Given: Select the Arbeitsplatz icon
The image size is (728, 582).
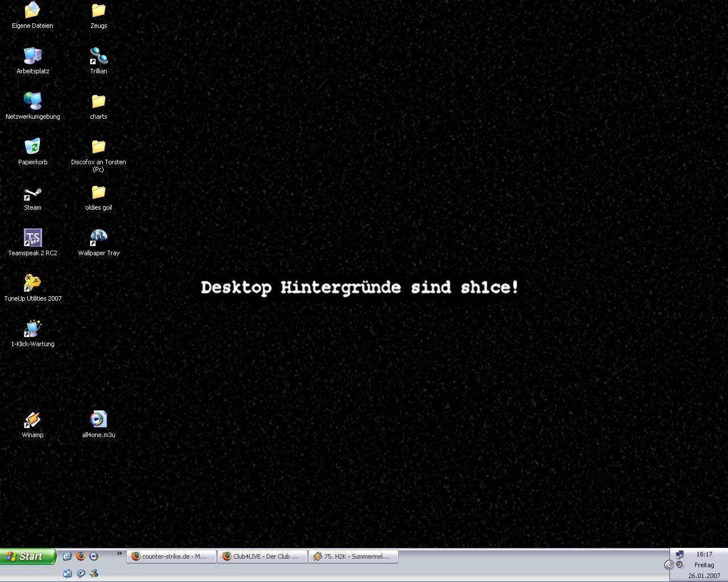Looking at the screenshot, I should point(32,57).
